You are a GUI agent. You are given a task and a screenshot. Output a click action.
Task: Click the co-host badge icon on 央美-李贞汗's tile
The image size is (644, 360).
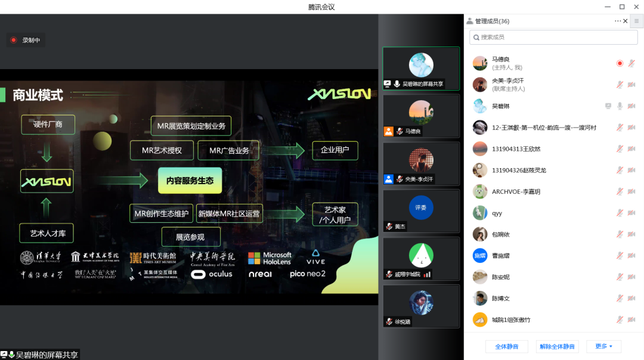(389, 179)
